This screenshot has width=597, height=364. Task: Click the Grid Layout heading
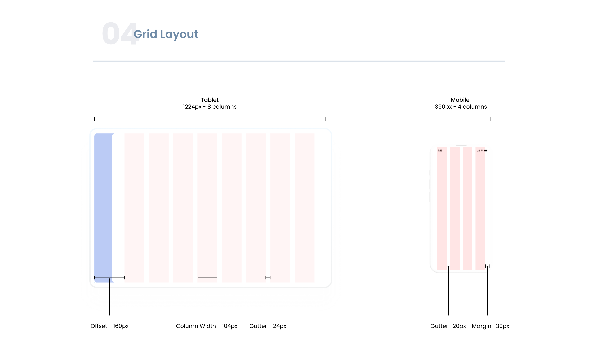tap(166, 34)
